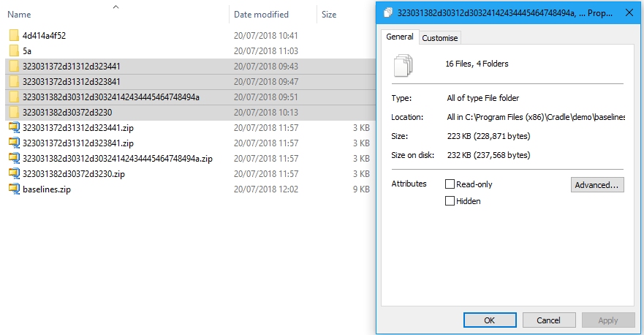Click zip icon of 323031382d30372d3230.zip
Screen dimensions: 644x335
tap(14, 173)
